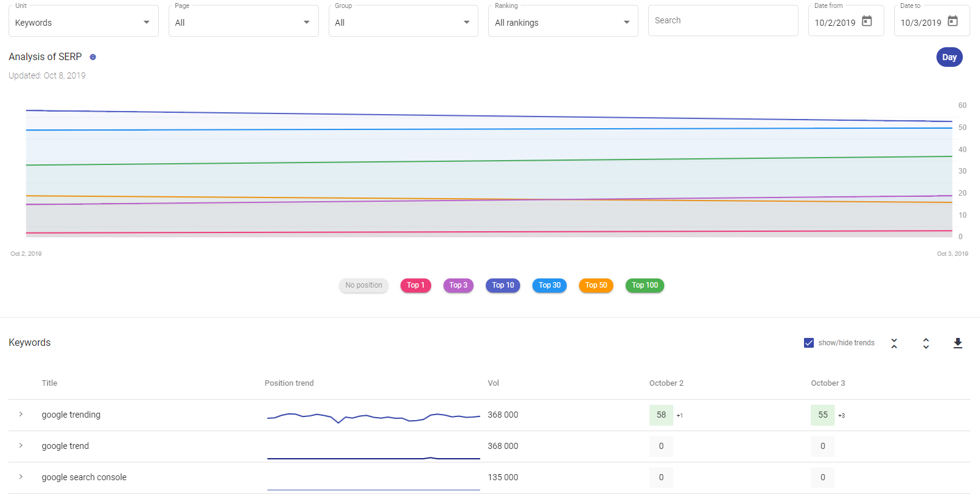Open the Date to calendar picker icon

(952, 21)
